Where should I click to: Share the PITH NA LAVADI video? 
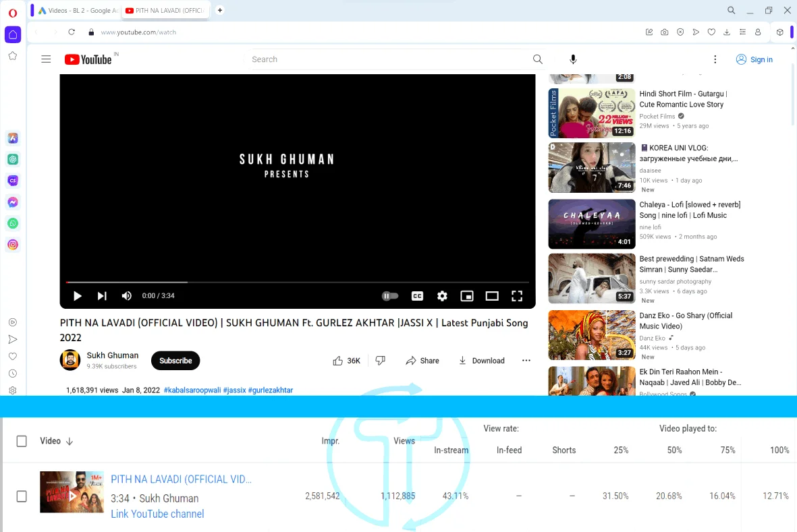tap(422, 361)
